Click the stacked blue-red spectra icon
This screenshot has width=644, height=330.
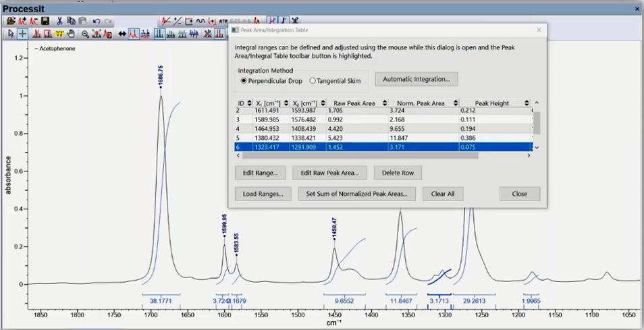click(x=145, y=34)
